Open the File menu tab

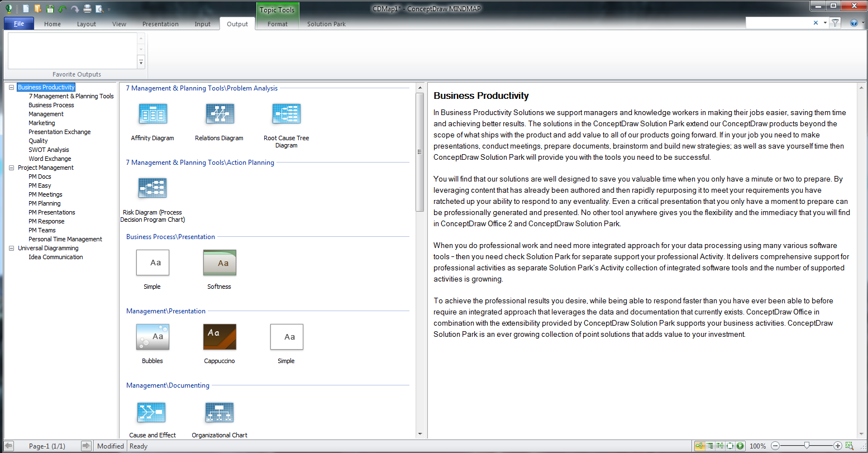[19, 23]
